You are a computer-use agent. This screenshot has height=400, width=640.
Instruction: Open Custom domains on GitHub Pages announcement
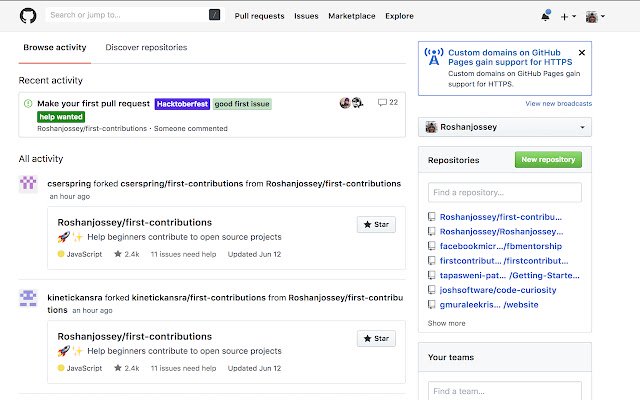point(510,57)
